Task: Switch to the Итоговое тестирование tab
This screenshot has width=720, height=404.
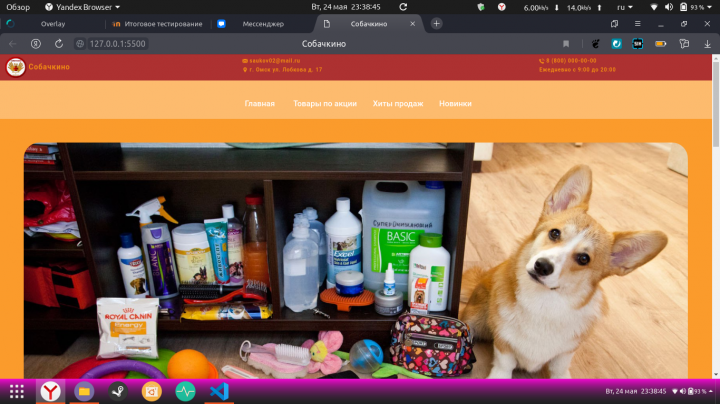Action: pos(158,24)
